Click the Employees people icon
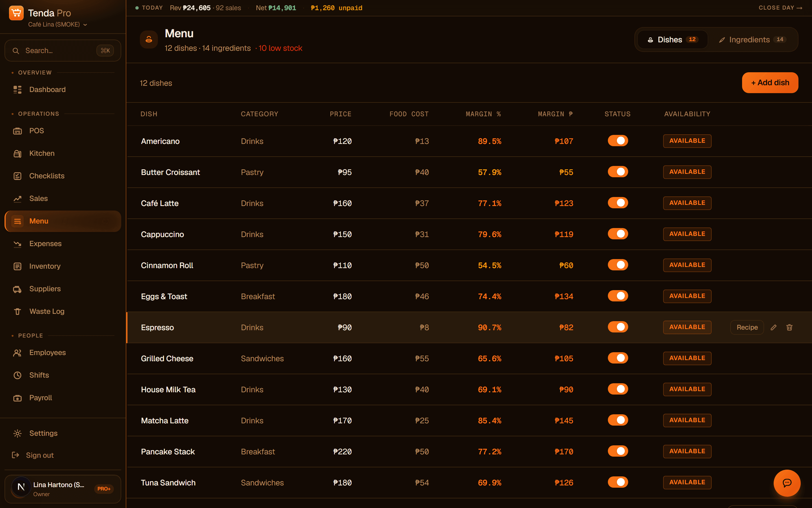812x508 pixels. point(17,352)
